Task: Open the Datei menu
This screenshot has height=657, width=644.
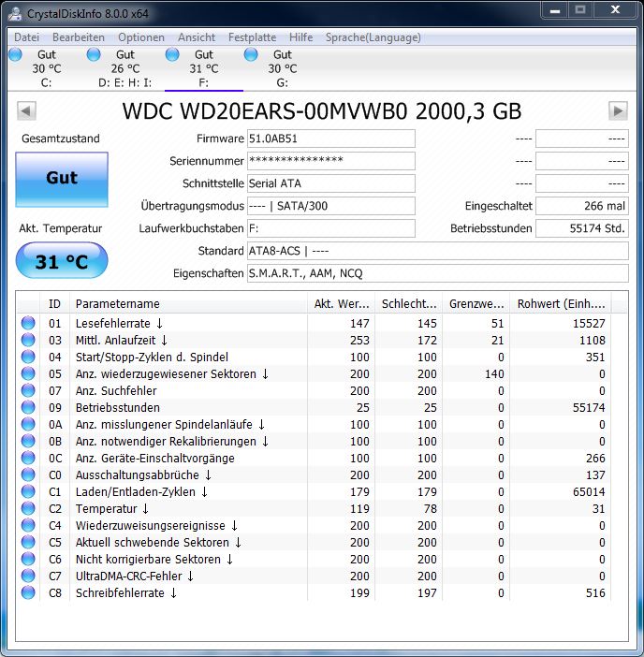Action: click(x=26, y=37)
